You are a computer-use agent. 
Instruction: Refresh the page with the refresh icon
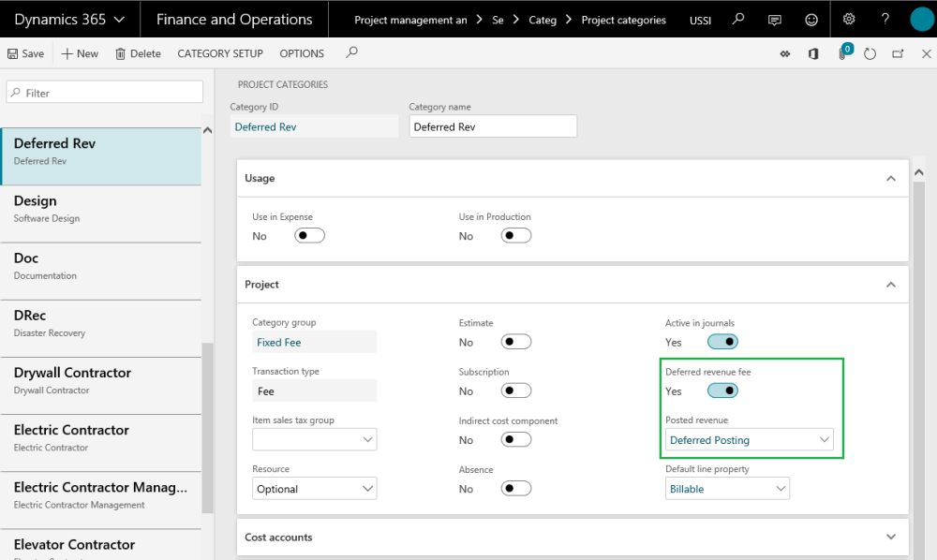870,53
